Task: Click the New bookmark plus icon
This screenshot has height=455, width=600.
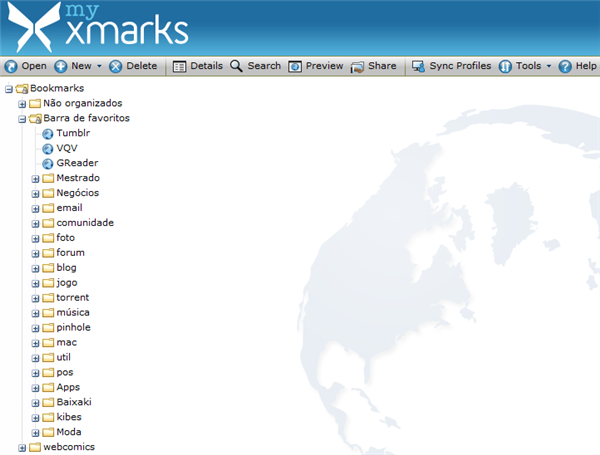Action: pyautogui.click(x=60, y=67)
